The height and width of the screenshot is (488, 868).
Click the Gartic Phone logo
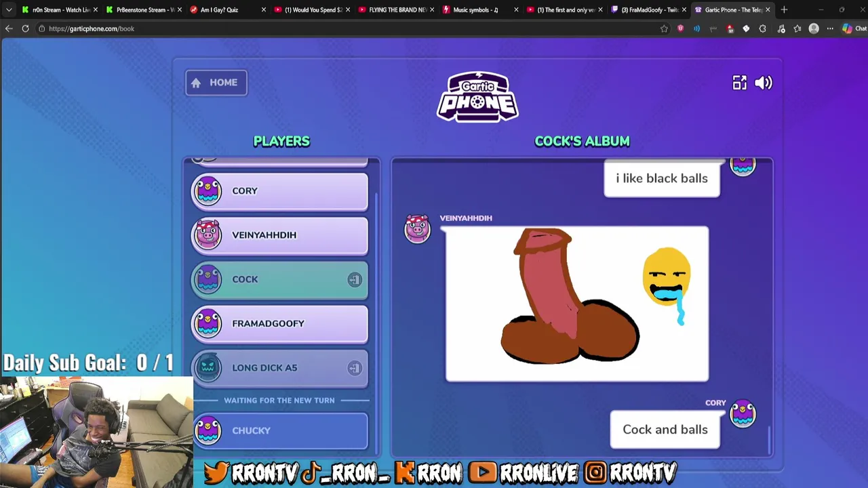click(478, 98)
